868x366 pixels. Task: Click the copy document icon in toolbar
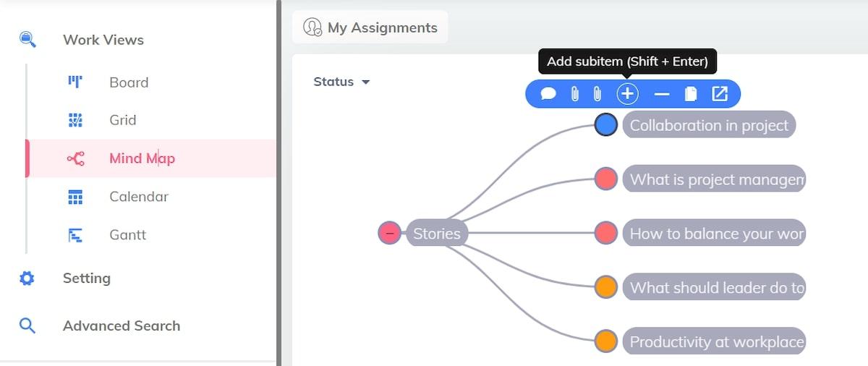[x=691, y=94]
